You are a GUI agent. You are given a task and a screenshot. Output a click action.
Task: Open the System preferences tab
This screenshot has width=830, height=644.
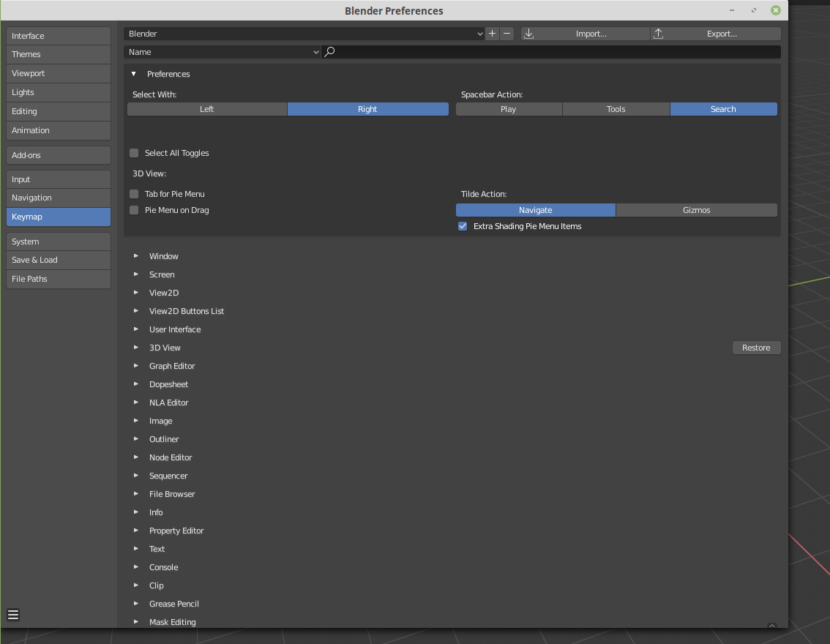[59, 241]
